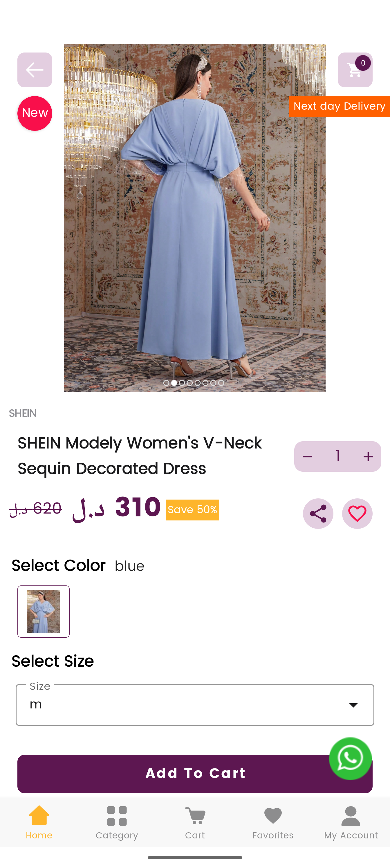Screen dimensions: 390x868
Task: Open the cart icon with badge
Action: click(355, 70)
